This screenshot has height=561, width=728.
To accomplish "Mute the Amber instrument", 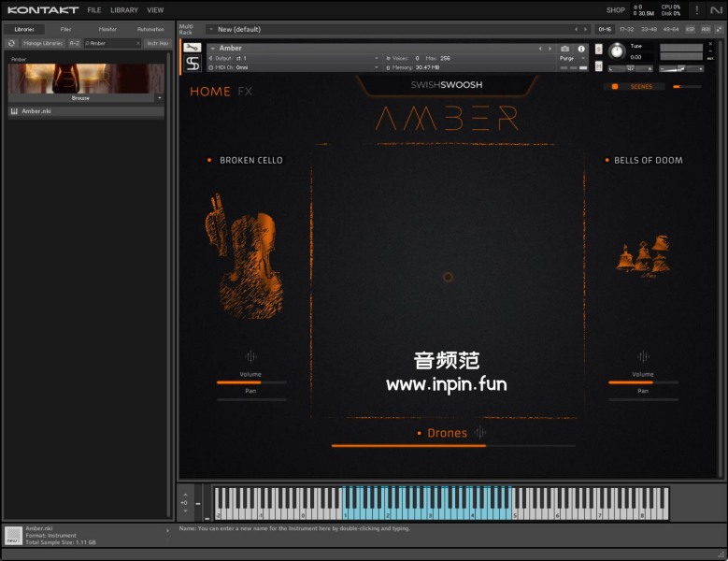I will pos(598,67).
